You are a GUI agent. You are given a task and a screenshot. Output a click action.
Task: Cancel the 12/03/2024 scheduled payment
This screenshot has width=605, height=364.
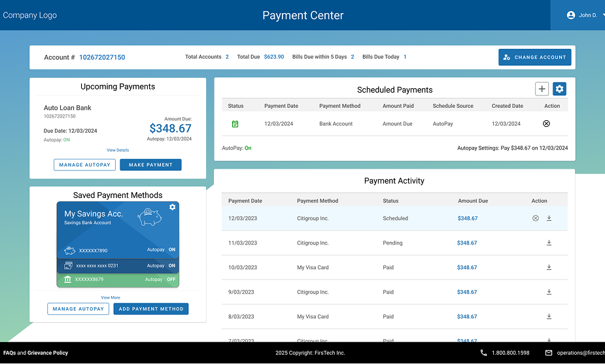click(x=547, y=124)
